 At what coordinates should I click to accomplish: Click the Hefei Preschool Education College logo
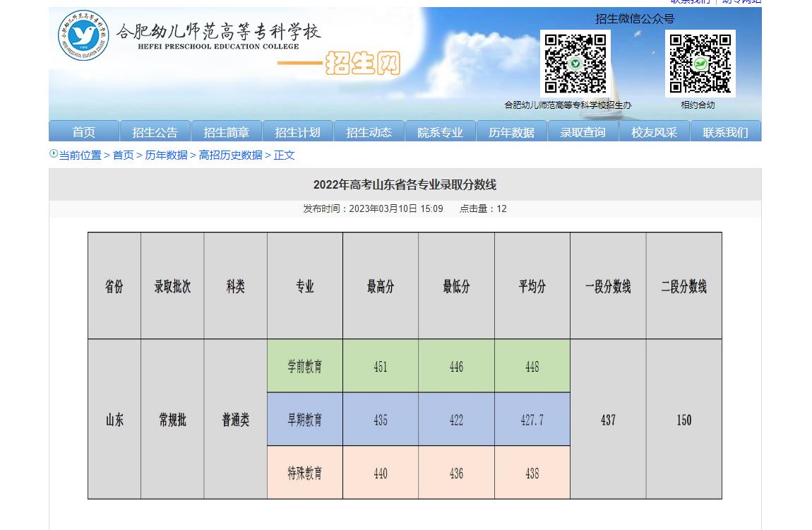point(83,35)
